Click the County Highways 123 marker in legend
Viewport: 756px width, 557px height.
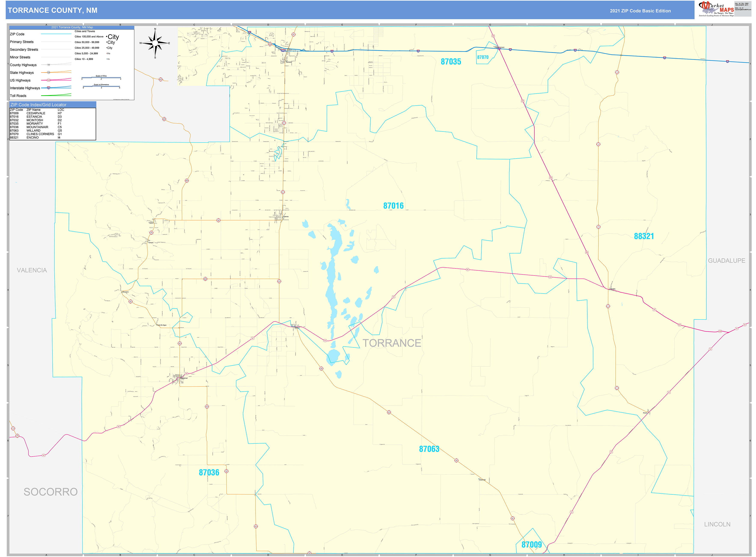click(x=49, y=65)
